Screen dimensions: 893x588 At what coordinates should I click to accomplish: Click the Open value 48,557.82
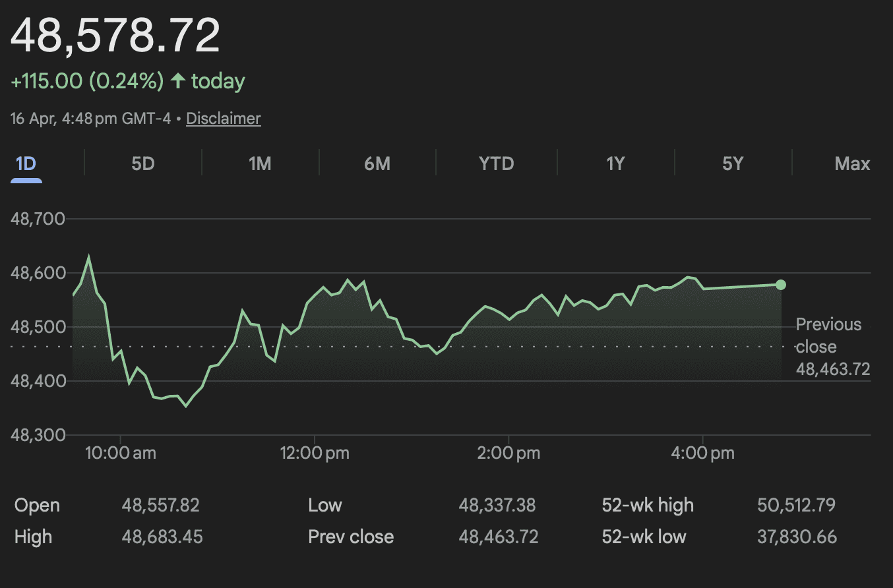click(160, 506)
